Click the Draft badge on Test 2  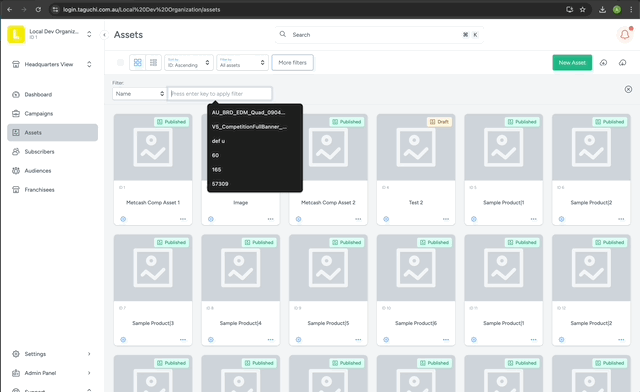439,122
